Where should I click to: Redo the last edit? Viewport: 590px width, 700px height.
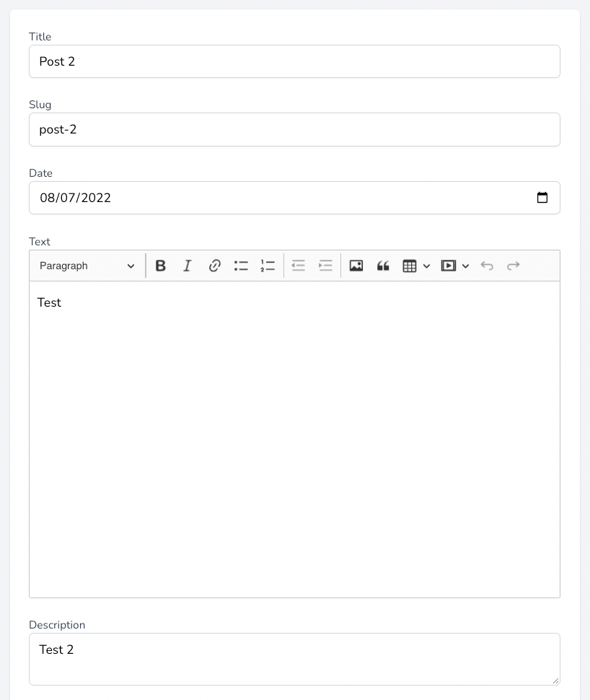[x=514, y=266]
